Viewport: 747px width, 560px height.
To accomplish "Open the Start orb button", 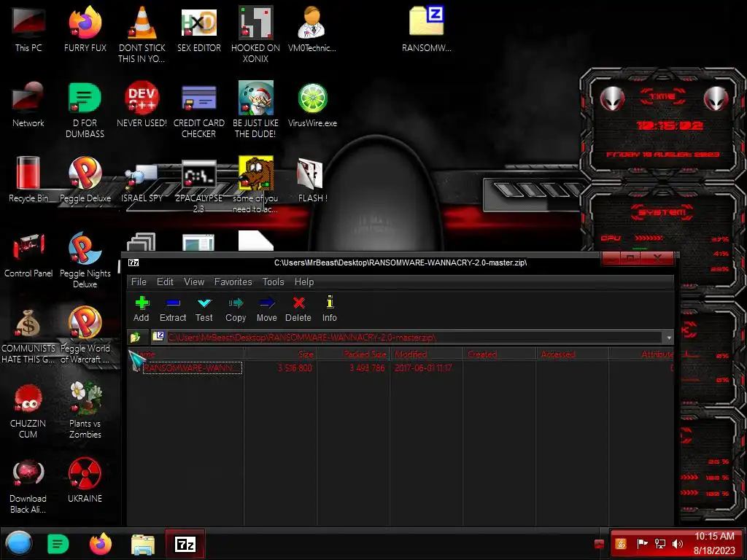I will (19, 544).
